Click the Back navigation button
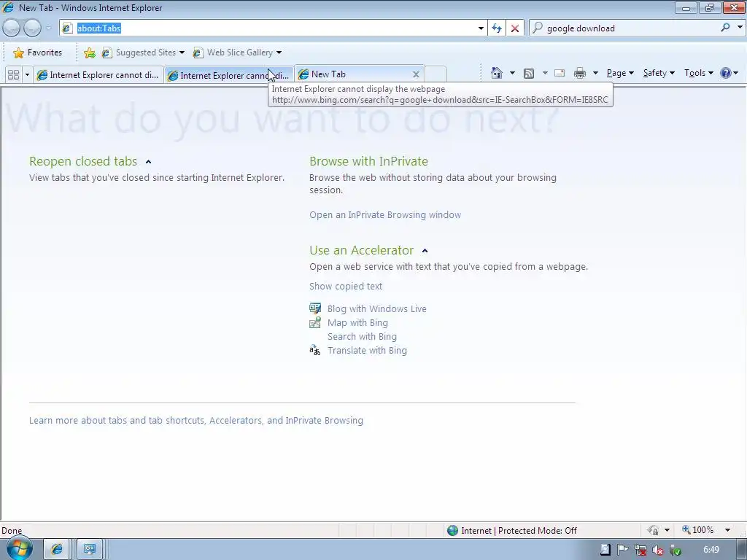The width and height of the screenshot is (747, 560). (x=12, y=28)
